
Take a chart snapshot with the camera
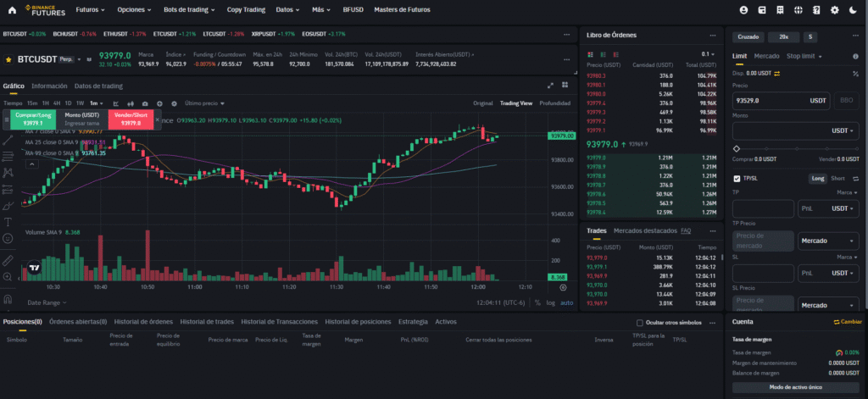click(x=145, y=103)
